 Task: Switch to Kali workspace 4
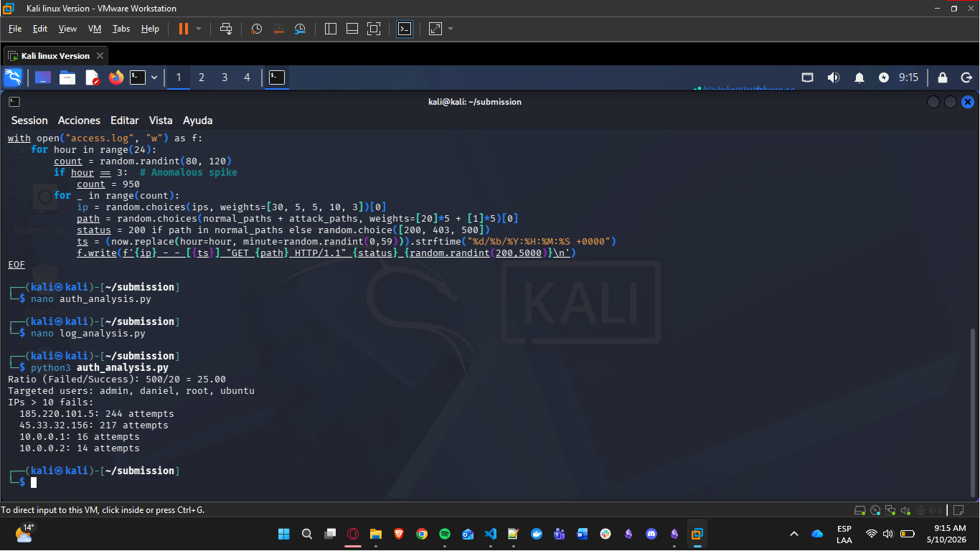click(x=248, y=77)
